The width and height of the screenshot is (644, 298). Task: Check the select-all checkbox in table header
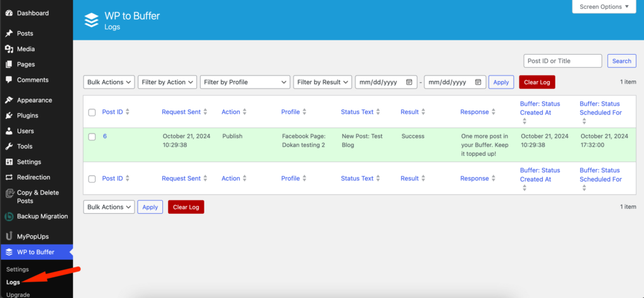coord(92,113)
